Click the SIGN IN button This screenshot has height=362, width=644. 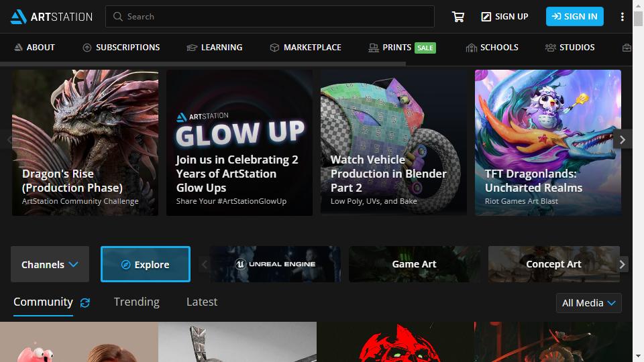(x=575, y=16)
